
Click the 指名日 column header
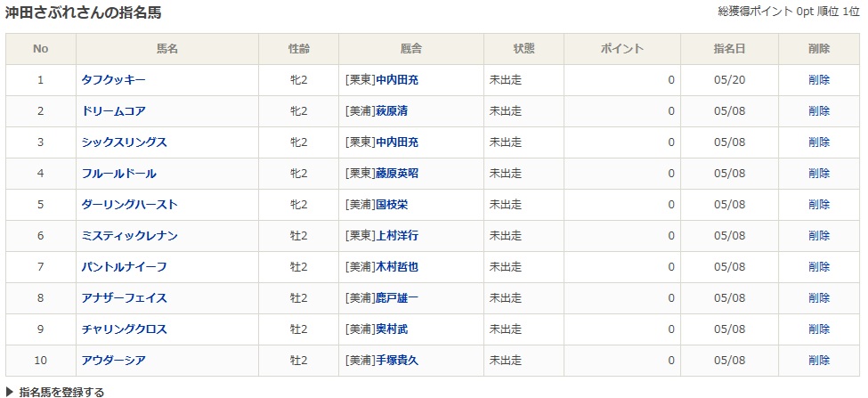pos(730,49)
